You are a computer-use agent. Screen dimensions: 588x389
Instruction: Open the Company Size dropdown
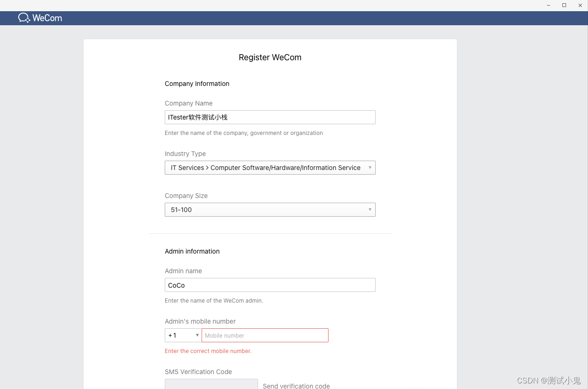point(270,210)
